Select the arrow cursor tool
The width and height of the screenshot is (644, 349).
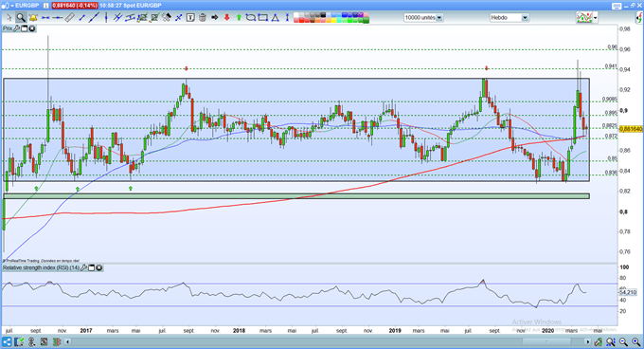click(x=9, y=18)
